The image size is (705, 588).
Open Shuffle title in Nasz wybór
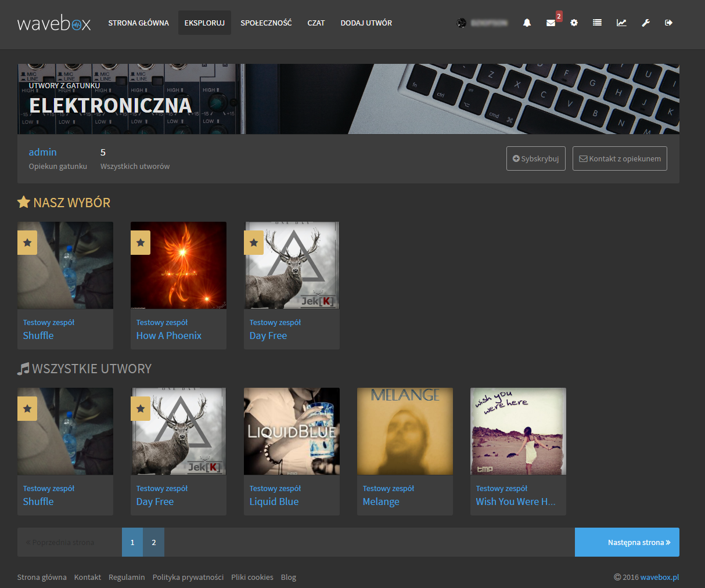38,336
